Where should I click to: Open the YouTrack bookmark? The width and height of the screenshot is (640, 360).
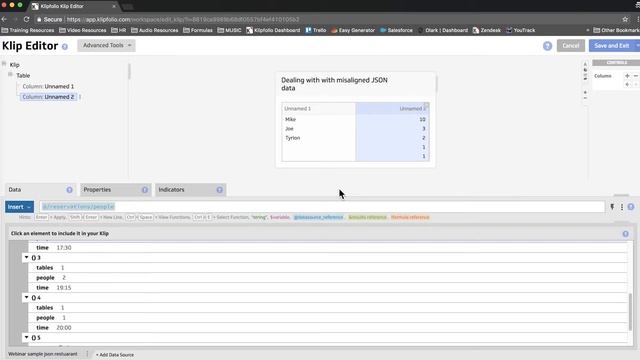tap(521, 30)
